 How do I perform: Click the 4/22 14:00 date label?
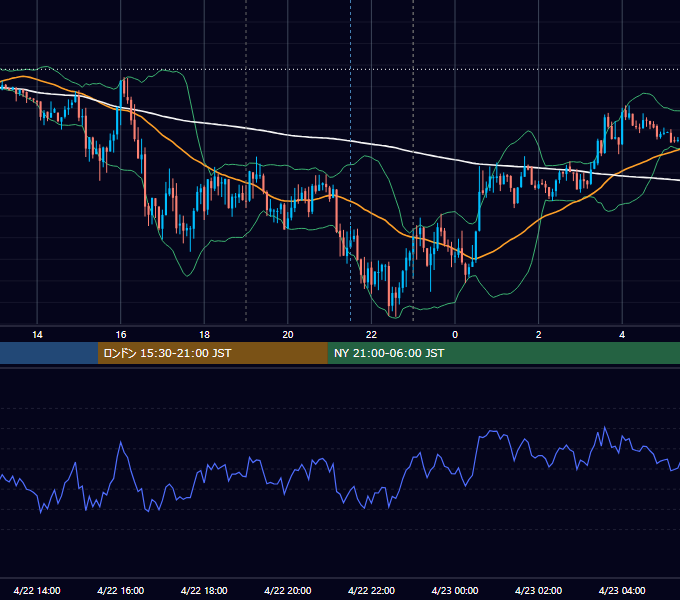pyautogui.click(x=37, y=590)
